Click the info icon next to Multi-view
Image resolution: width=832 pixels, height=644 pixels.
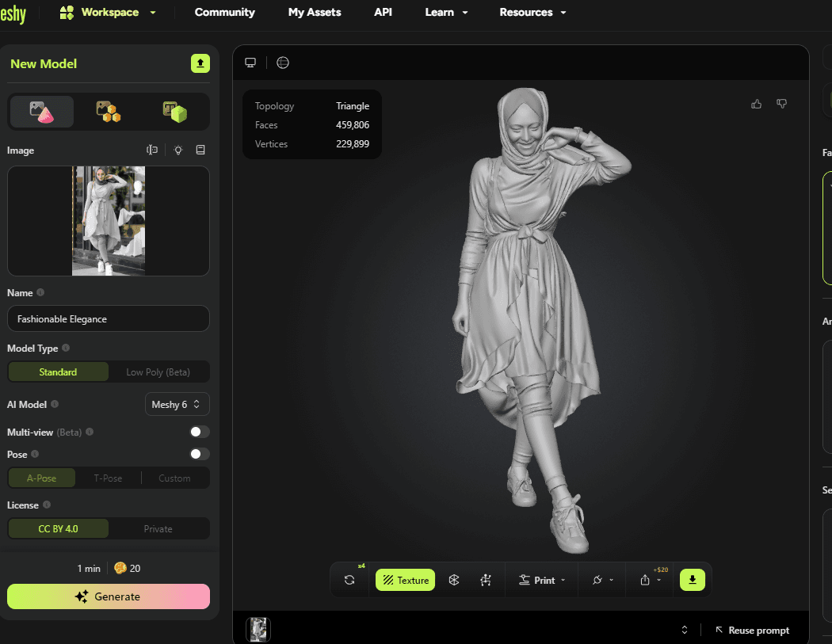pos(90,432)
